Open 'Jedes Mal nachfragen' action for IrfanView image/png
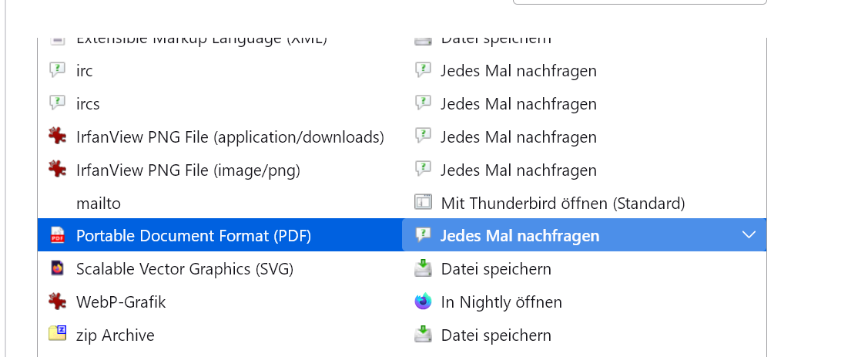 coord(518,170)
